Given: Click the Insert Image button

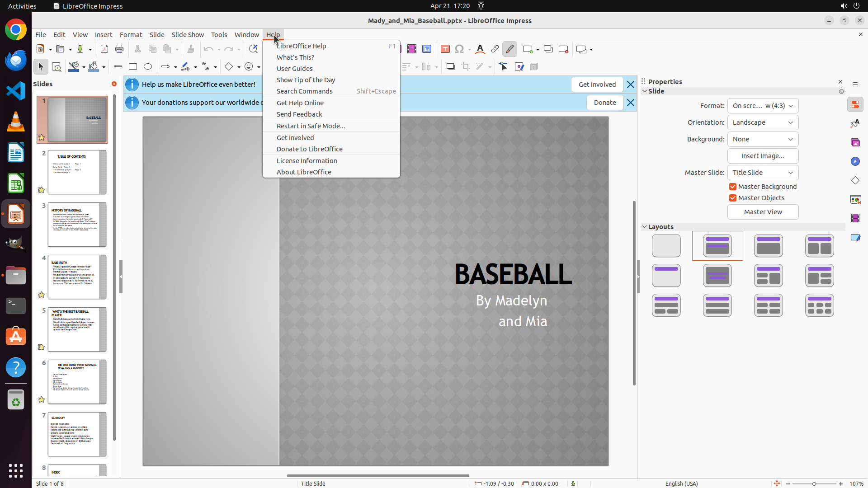Looking at the screenshot, I should [x=763, y=156].
